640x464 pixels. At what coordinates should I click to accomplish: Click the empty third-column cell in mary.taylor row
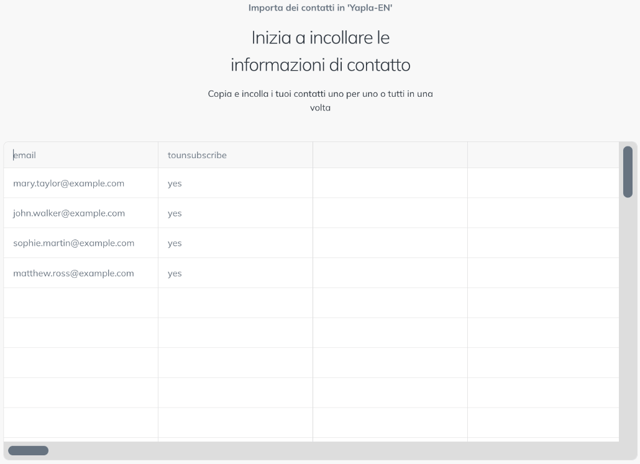[x=390, y=183]
